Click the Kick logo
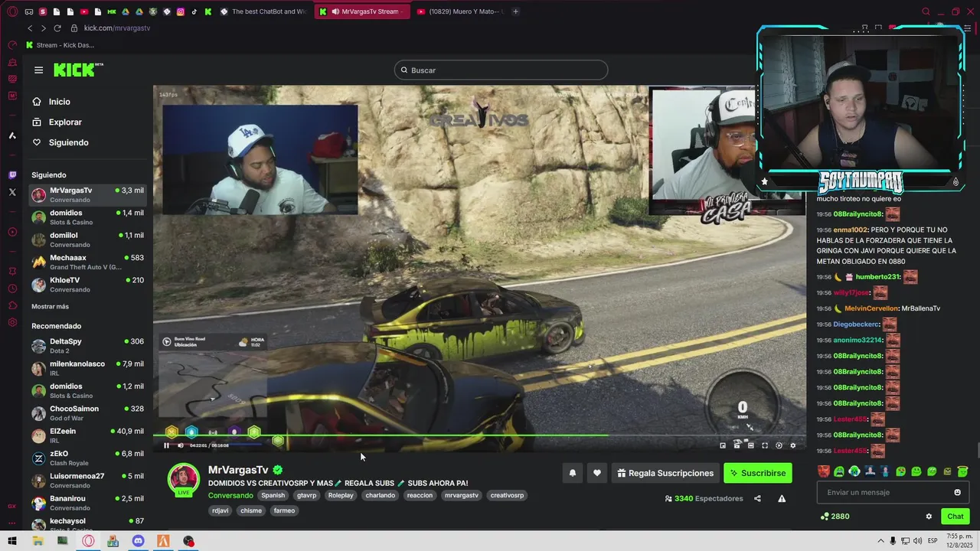 tap(78, 70)
